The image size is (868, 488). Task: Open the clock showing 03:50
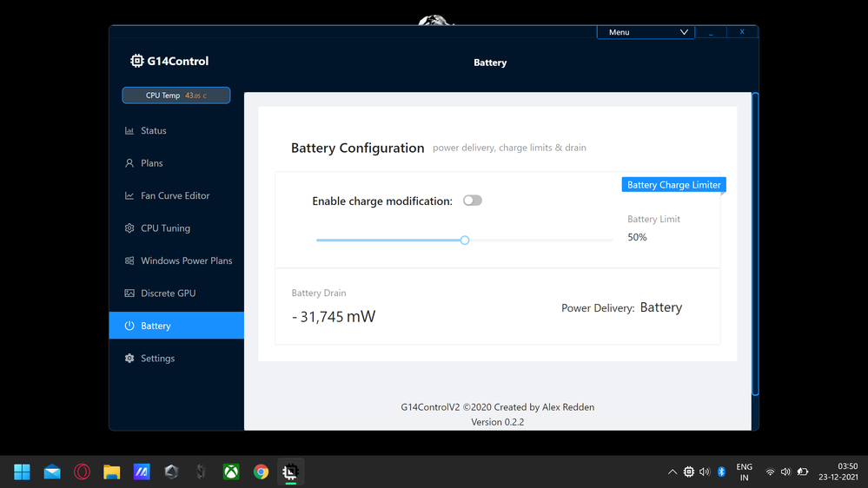(x=838, y=472)
